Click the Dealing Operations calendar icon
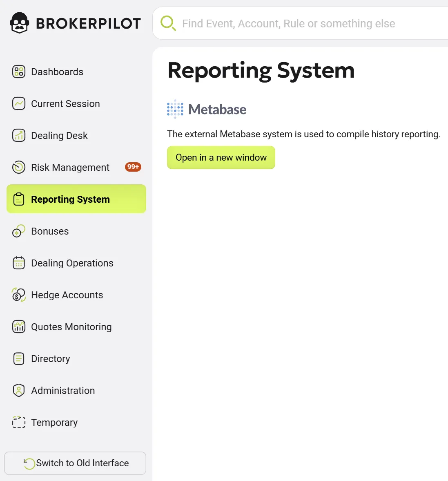This screenshot has height=481, width=448. tap(19, 263)
